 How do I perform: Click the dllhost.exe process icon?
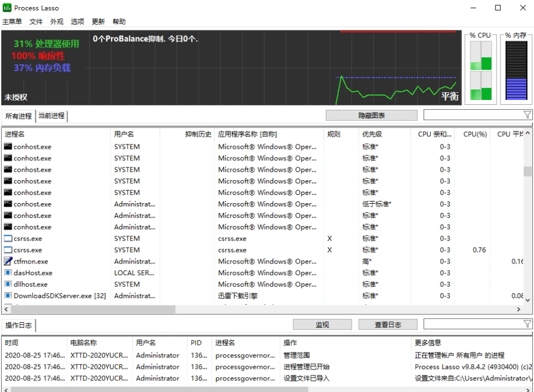8,284
